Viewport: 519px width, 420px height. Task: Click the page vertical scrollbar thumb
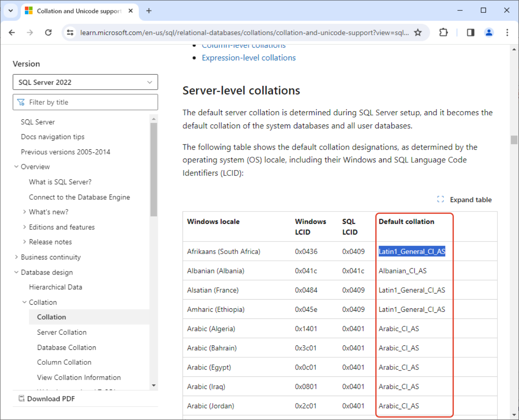(x=514, y=140)
